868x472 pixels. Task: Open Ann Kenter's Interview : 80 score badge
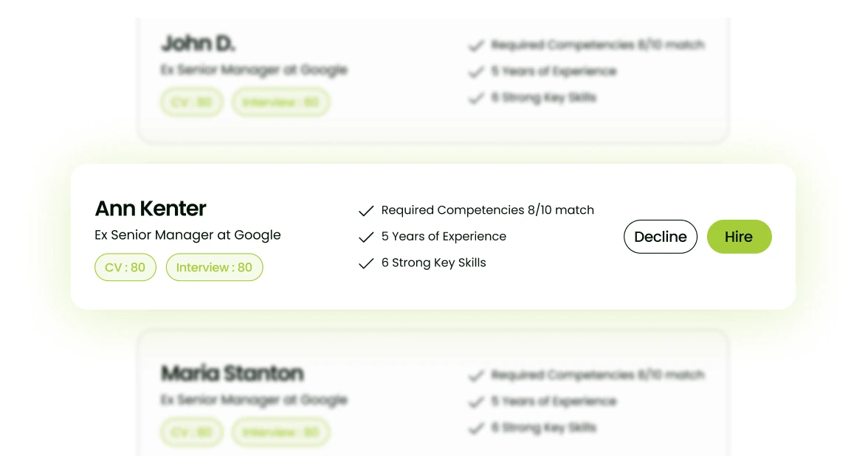click(x=214, y=268)
